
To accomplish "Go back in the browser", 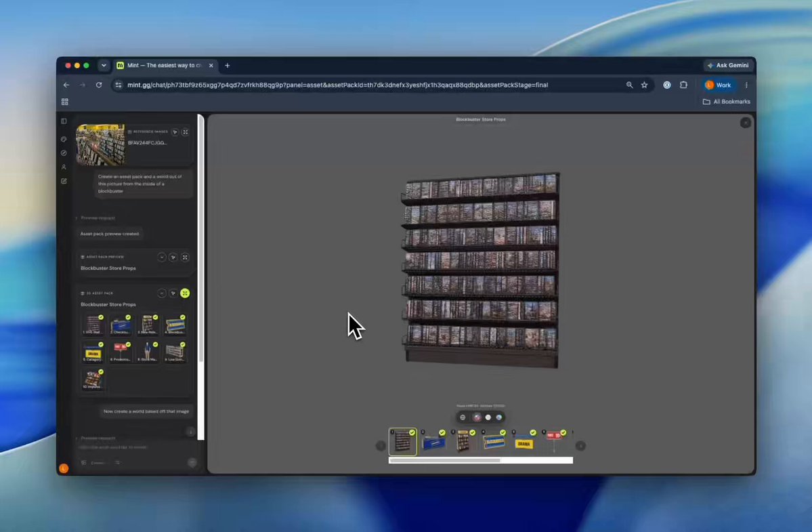I will tap(66, 85).
